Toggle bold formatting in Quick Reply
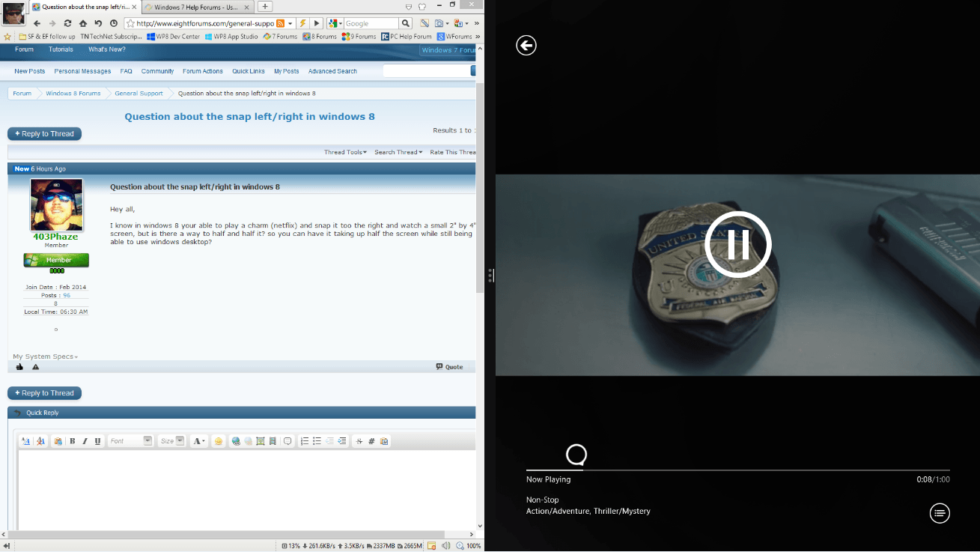 pos(73,441)
